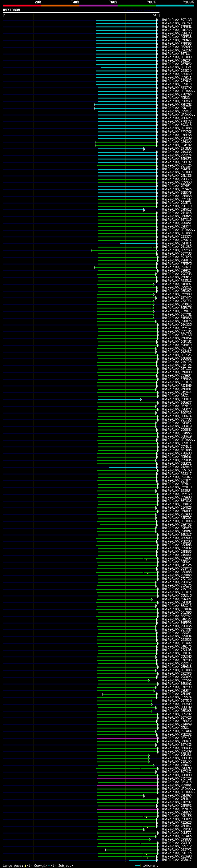Click the =100char. scale legend

click(146, 866)
